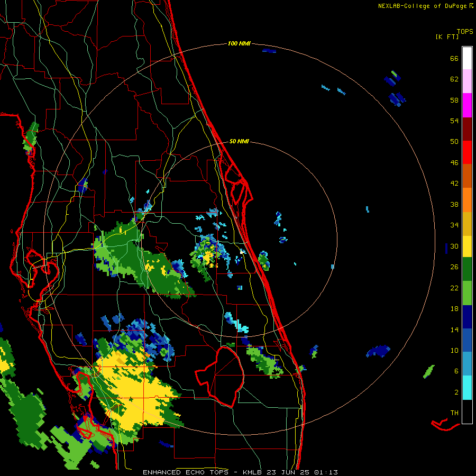
Task: Click the 22 legend value
Action: (x=454, y=288)
